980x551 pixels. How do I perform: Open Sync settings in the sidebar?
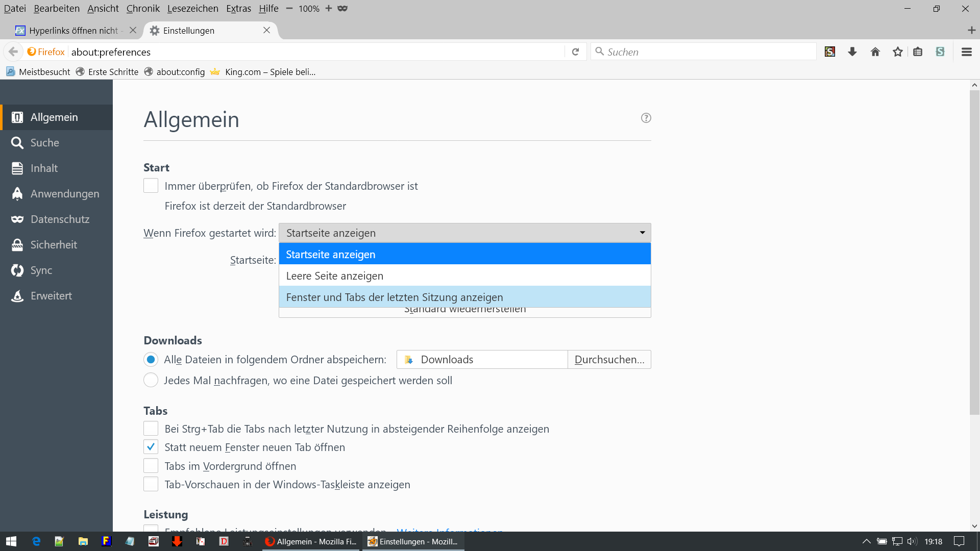41,270
